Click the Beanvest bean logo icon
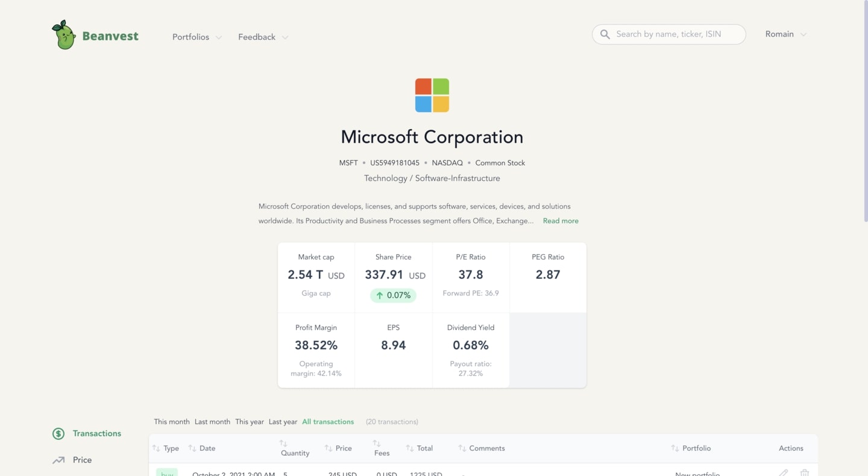 [x=63, y=35]
